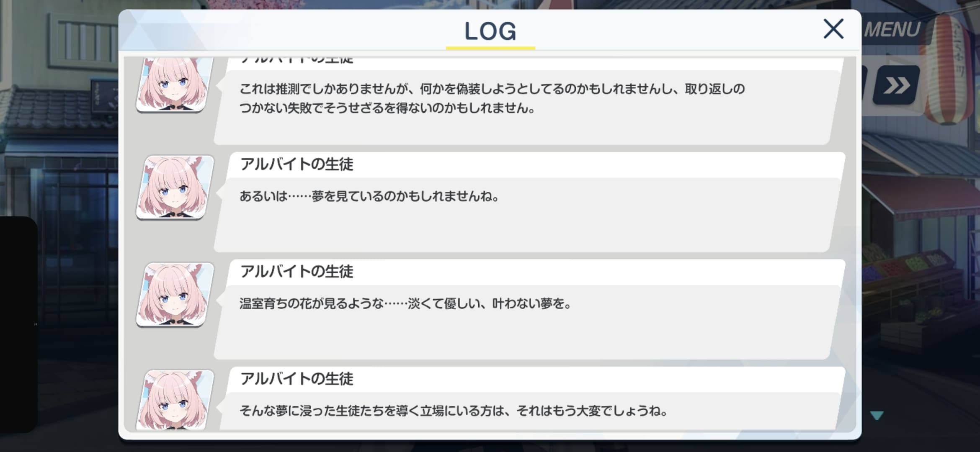Tap portrait beside 'これは推測でしかありません' message
This screenshot has height=452, width=980.
click(175, 85)
